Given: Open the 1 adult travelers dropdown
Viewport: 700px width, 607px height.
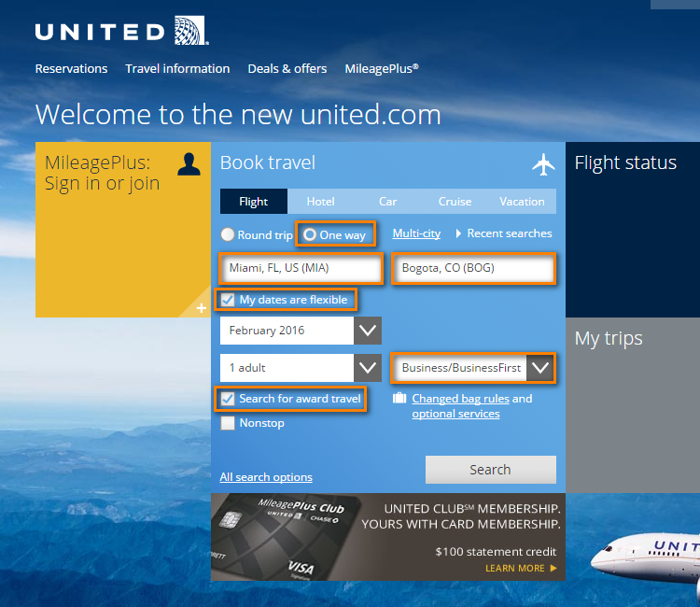Looking at the screenshot, I should [x=301, y=368].
